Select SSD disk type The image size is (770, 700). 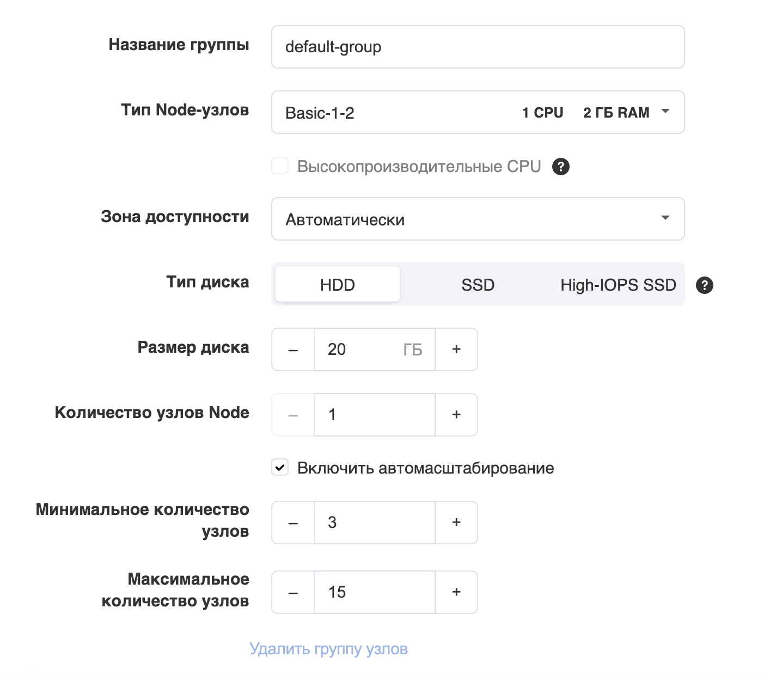[x=478, y=285]
